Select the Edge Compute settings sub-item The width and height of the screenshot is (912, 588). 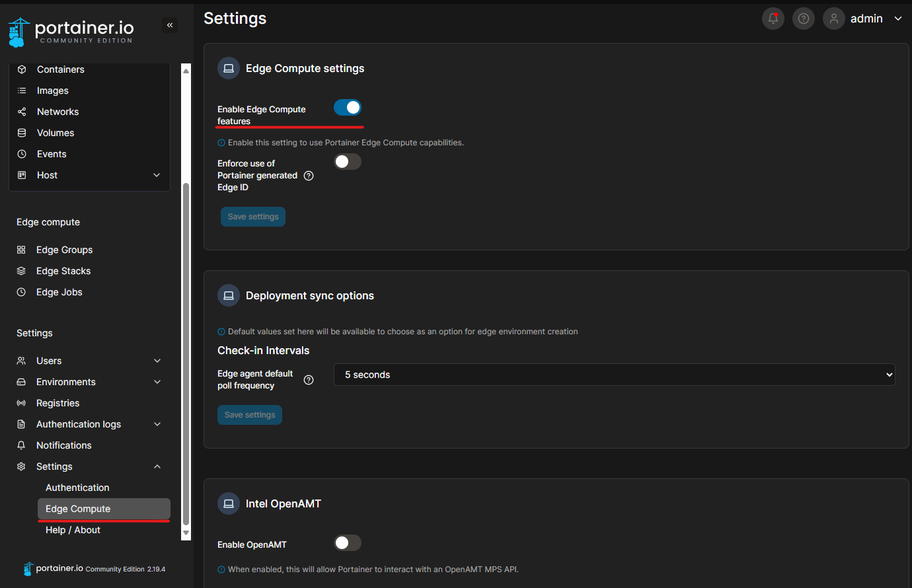coord(104,509)
